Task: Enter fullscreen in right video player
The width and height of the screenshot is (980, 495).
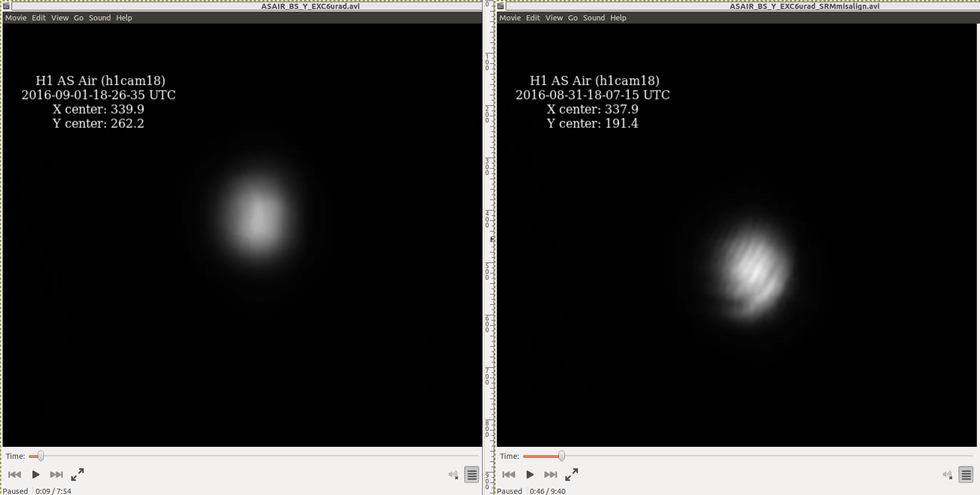Action: (572, 475)
